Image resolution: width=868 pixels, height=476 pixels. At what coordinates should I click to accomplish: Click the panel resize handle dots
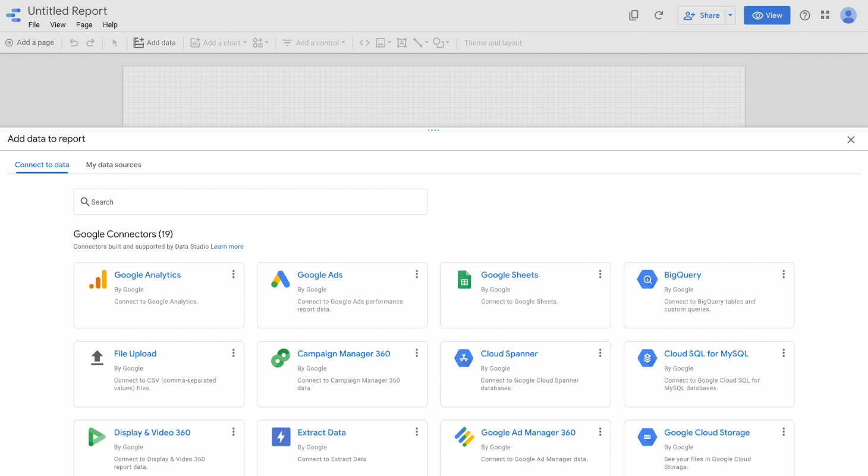click(433, 130)
